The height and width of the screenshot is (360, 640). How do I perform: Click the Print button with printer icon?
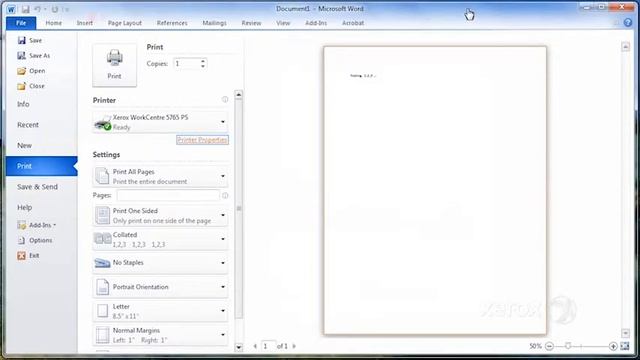pos(114,65)
